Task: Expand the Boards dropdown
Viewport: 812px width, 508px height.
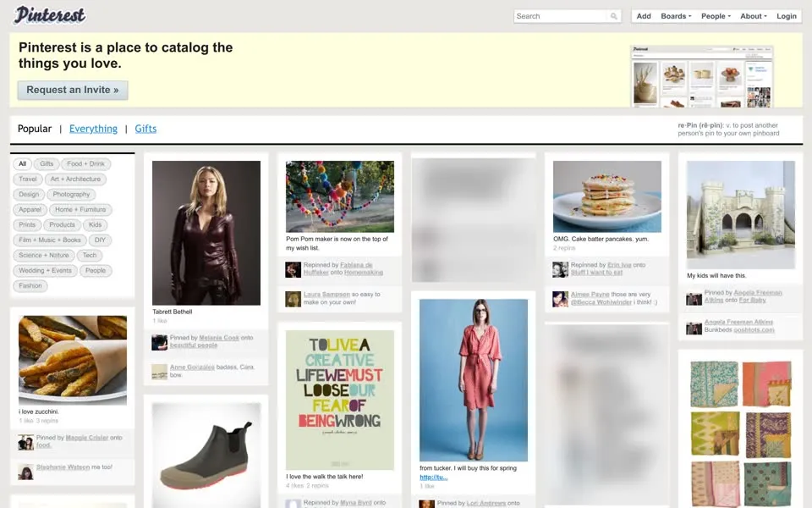Action: (676, 16)
